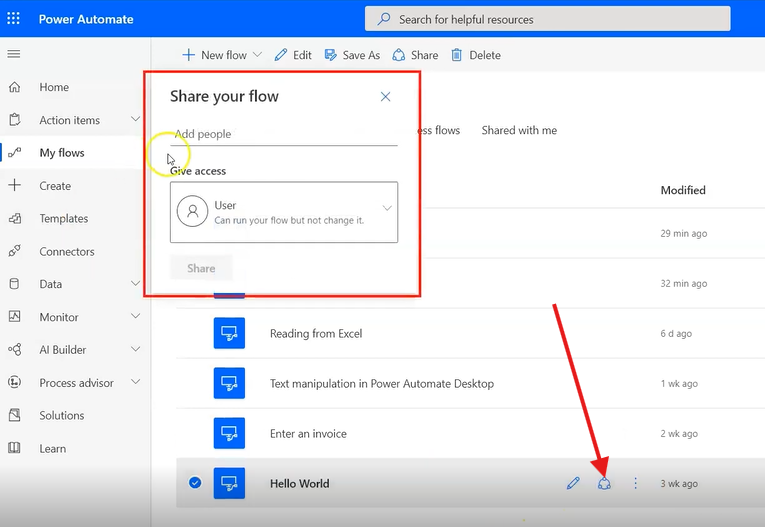Screen dimensions: 765x527
Task: Open the New flow dropdown arrow
Action: 258,55
